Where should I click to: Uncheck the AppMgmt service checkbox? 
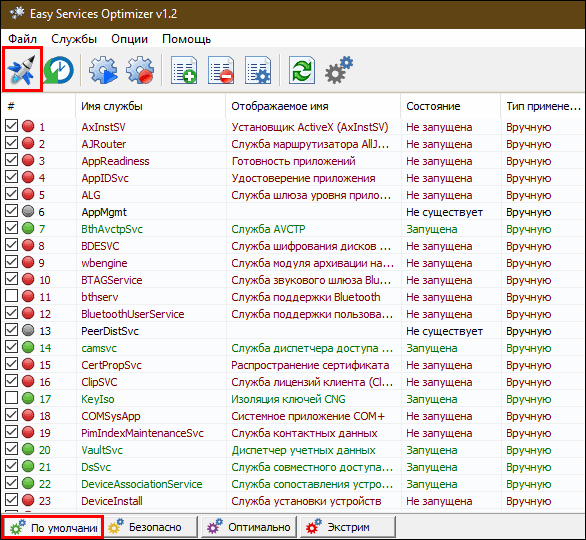(x=12, y=210)
